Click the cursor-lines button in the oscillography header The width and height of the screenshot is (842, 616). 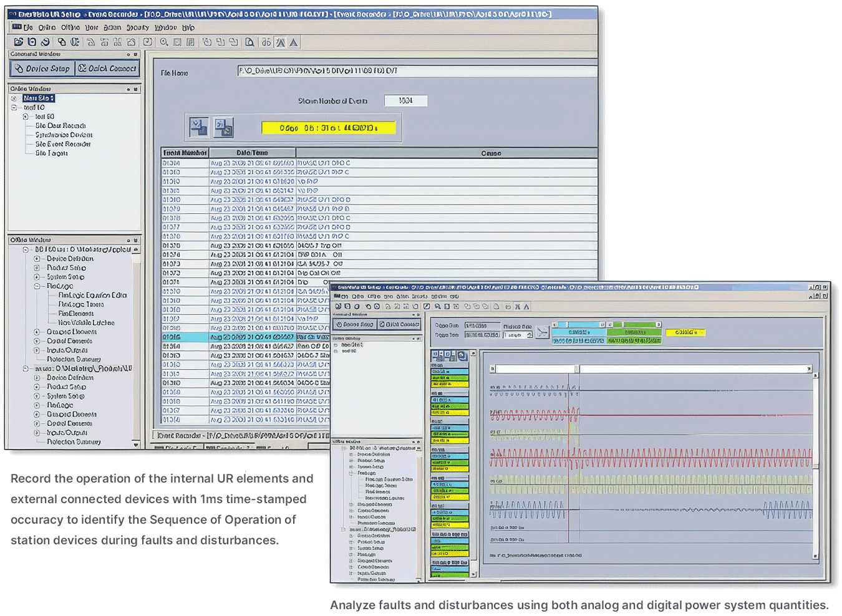(x=542, y=332)
